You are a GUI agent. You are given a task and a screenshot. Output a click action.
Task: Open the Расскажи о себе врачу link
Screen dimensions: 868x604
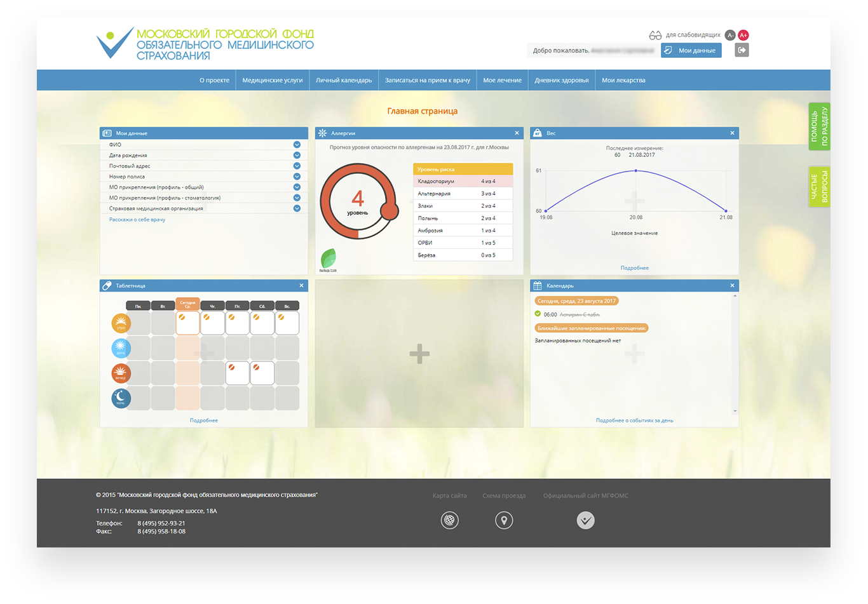137,220
